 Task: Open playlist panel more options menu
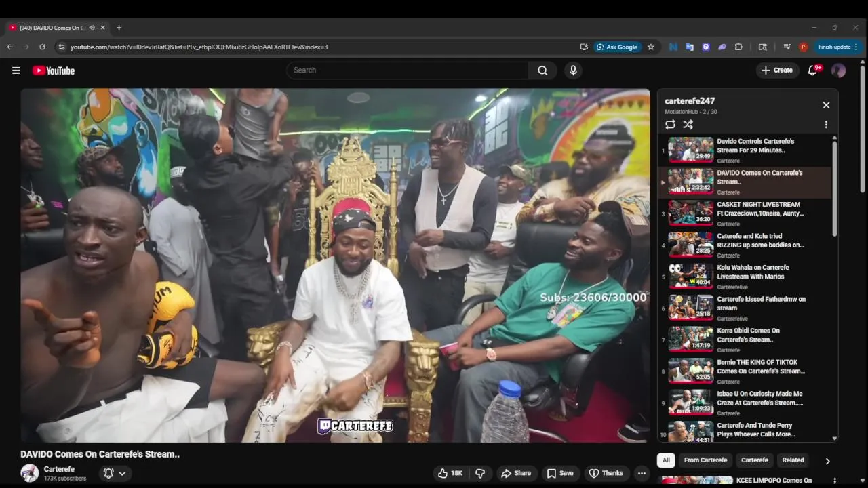826,125
